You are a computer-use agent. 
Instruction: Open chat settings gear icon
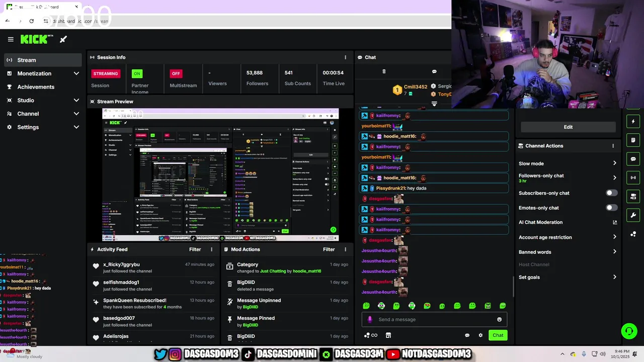[x=480, y=335]
